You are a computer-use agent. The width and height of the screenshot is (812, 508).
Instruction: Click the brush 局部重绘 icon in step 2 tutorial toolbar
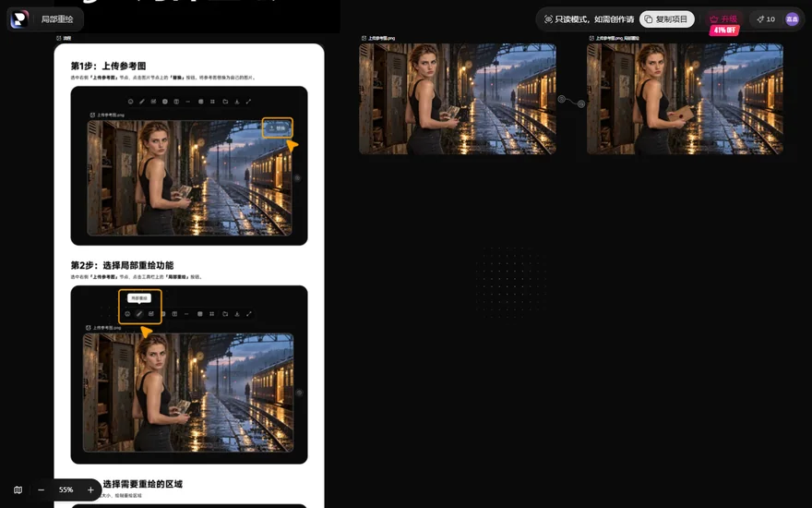point(139,314)
